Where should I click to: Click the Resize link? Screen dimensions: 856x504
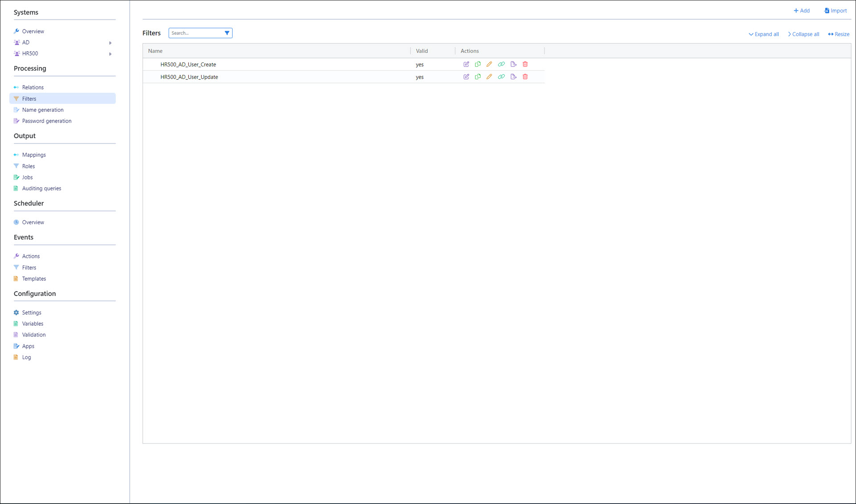[839, 34]
